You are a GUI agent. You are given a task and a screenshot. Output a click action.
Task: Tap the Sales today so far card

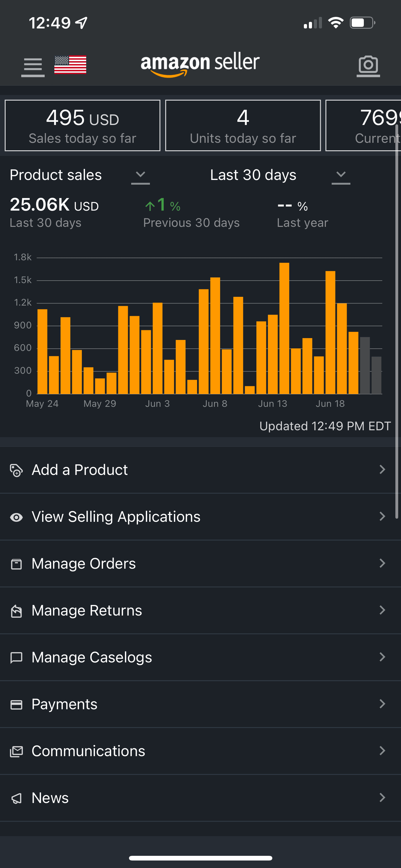point(82,126)
